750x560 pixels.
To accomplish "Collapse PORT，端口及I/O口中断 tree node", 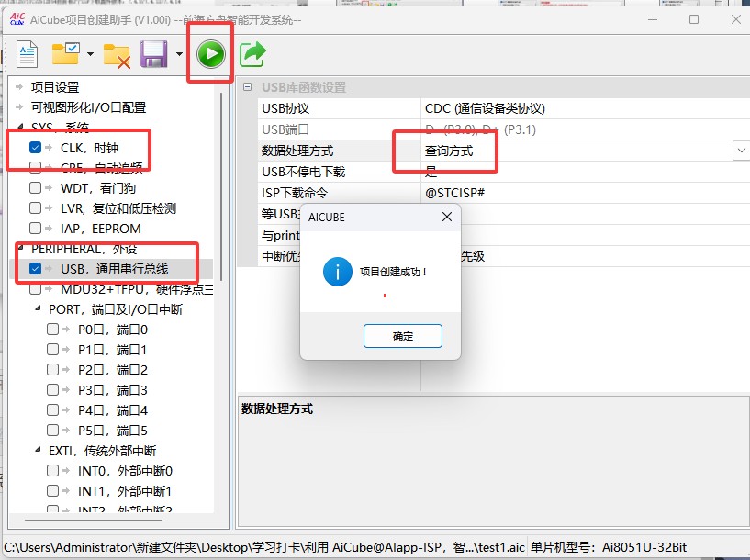I will coord(38,309).
